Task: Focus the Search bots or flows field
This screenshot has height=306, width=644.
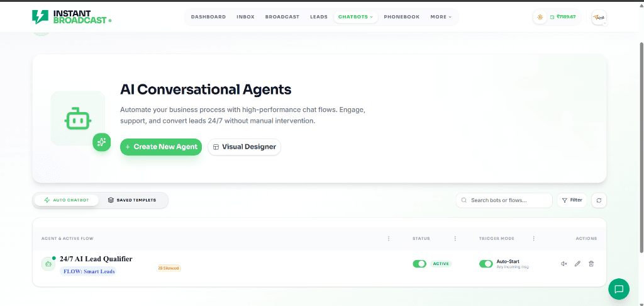Action: click(x=504, y=200)
